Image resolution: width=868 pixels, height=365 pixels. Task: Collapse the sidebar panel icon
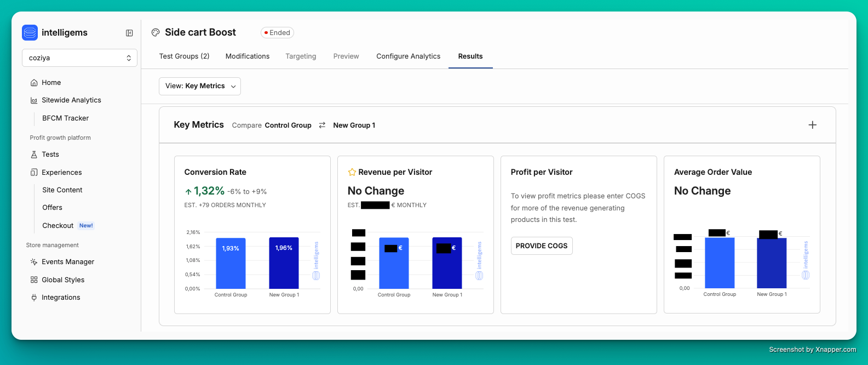pos(129,33)
